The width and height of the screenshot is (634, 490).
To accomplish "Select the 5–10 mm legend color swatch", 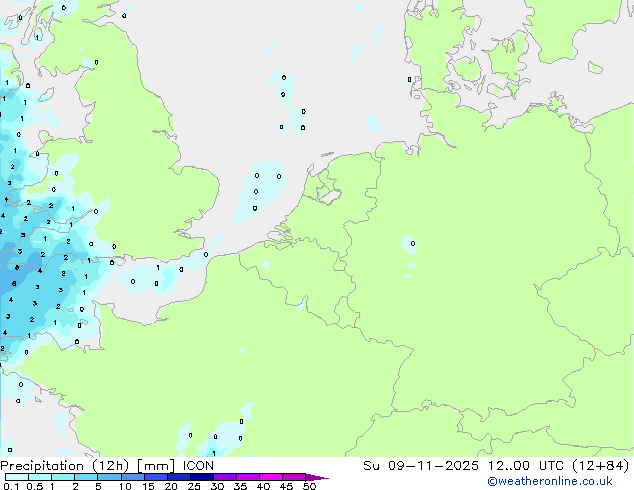I will 109,477.
